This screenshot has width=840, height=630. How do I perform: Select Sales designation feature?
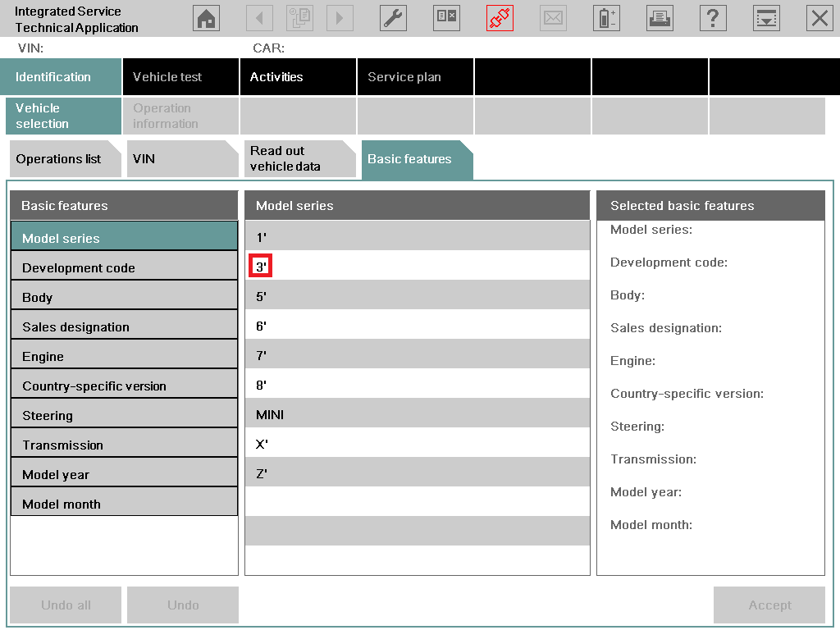(125, 325)
